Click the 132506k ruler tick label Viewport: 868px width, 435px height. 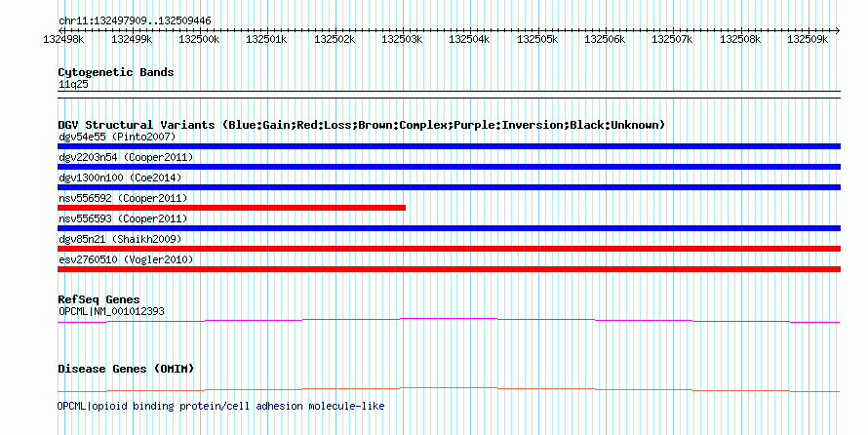pyautogui.click(x=605, y=39)
